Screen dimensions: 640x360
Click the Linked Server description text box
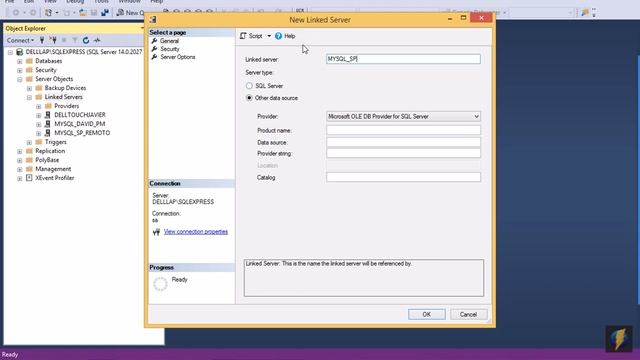pos(364,278)
